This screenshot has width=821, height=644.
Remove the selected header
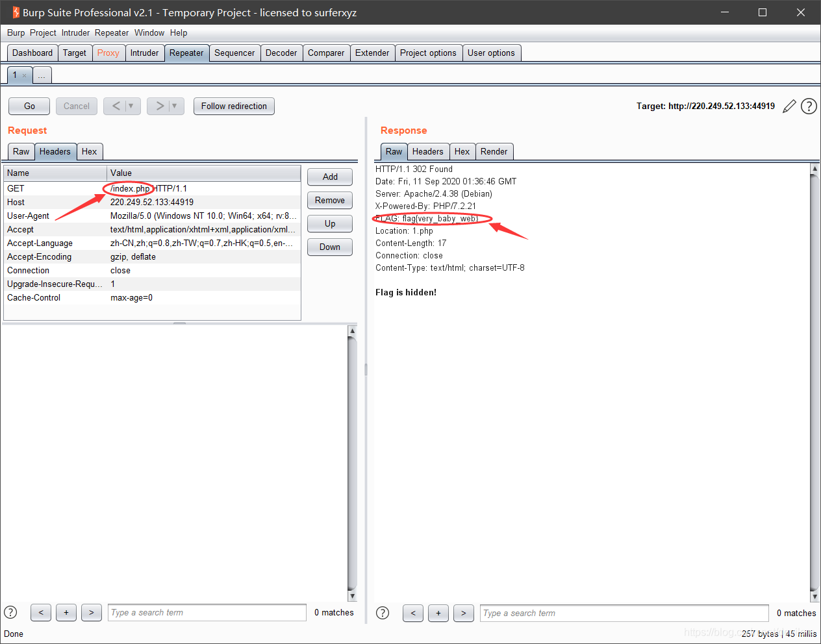click(x=330, y=200)
